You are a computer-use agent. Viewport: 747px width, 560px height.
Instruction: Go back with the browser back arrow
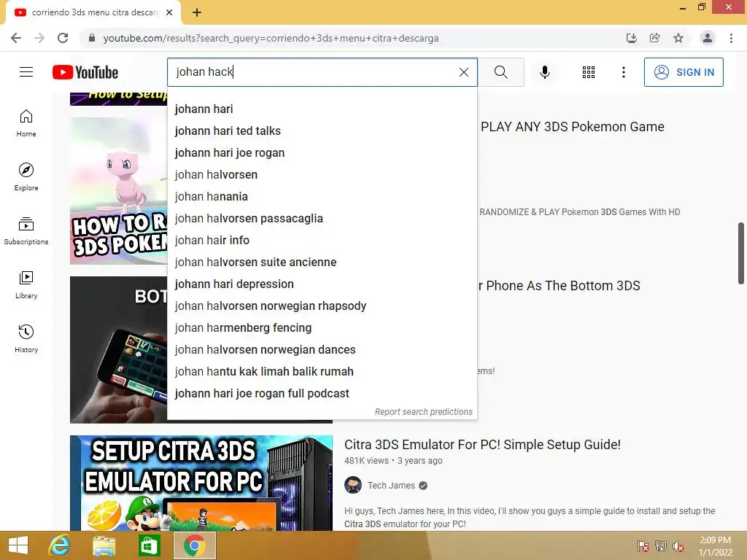click(x=16, y=38)
